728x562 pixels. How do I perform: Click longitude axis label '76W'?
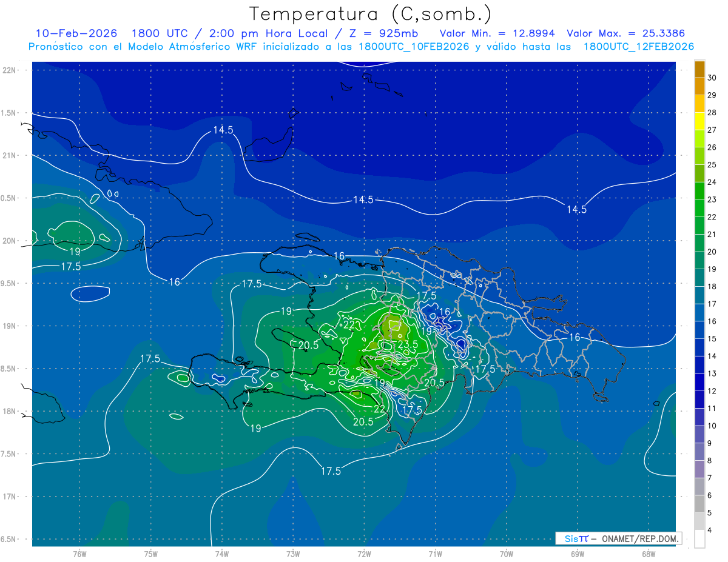click(79, 554)
